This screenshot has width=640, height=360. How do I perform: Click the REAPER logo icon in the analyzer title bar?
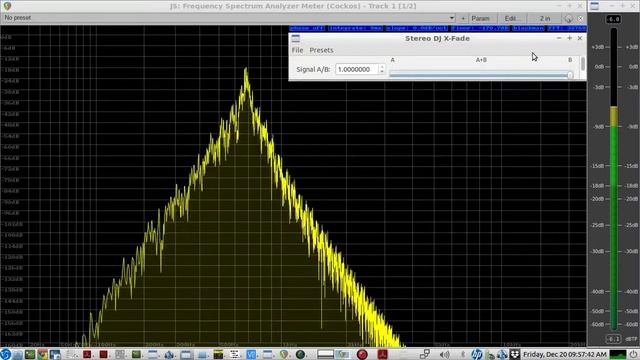pyautogui.click(x=7, y=6)
